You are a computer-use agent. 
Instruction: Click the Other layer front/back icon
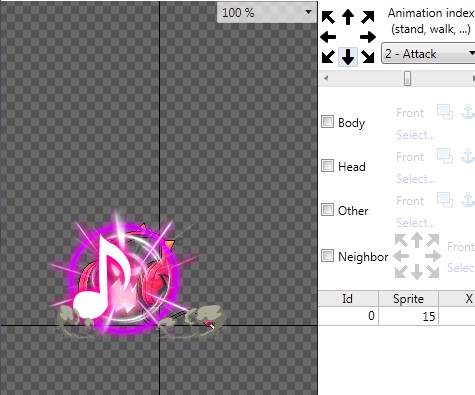pyautogui.click(x=445, y=200)
